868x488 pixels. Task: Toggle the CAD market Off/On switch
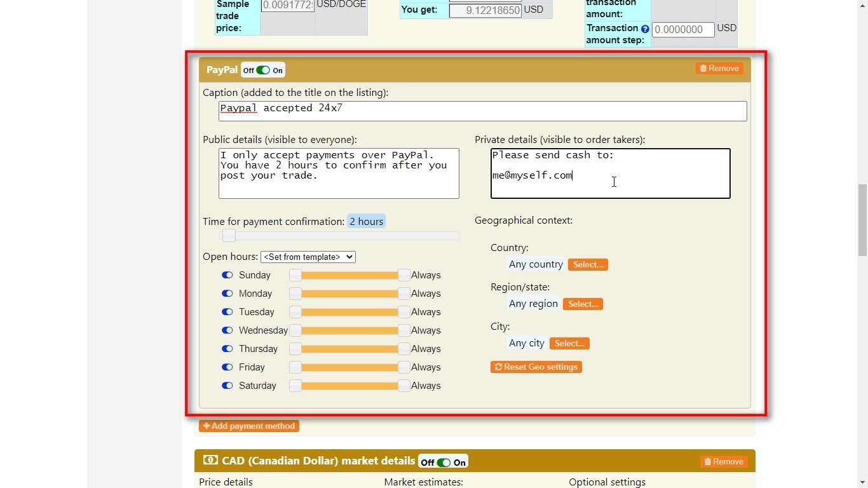pyautogui.click(x=444, y=463)
